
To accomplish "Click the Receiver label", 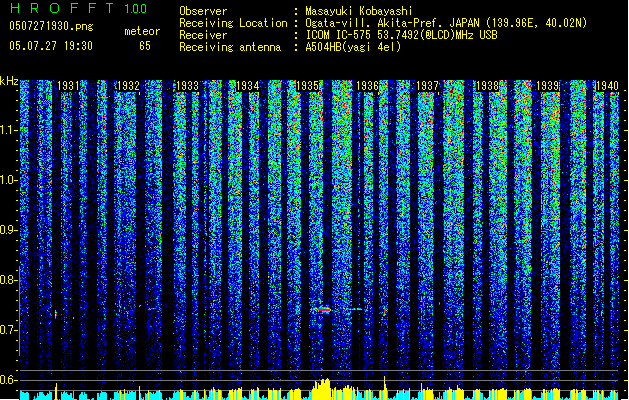I will pos(203,35).
